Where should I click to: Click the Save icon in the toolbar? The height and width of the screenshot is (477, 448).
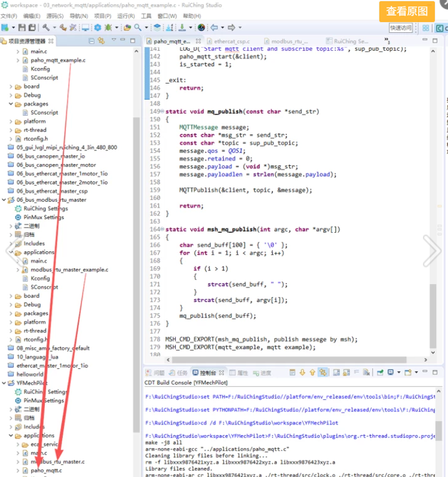click(22, 27)
